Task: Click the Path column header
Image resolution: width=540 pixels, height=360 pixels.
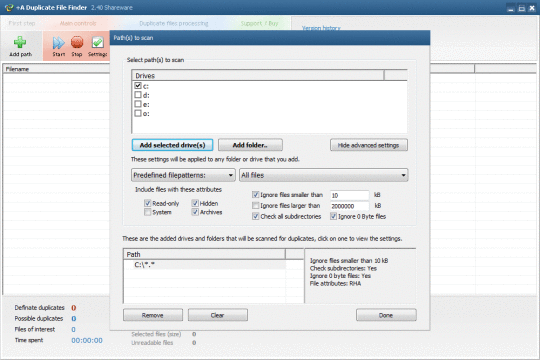Action: 205,254
